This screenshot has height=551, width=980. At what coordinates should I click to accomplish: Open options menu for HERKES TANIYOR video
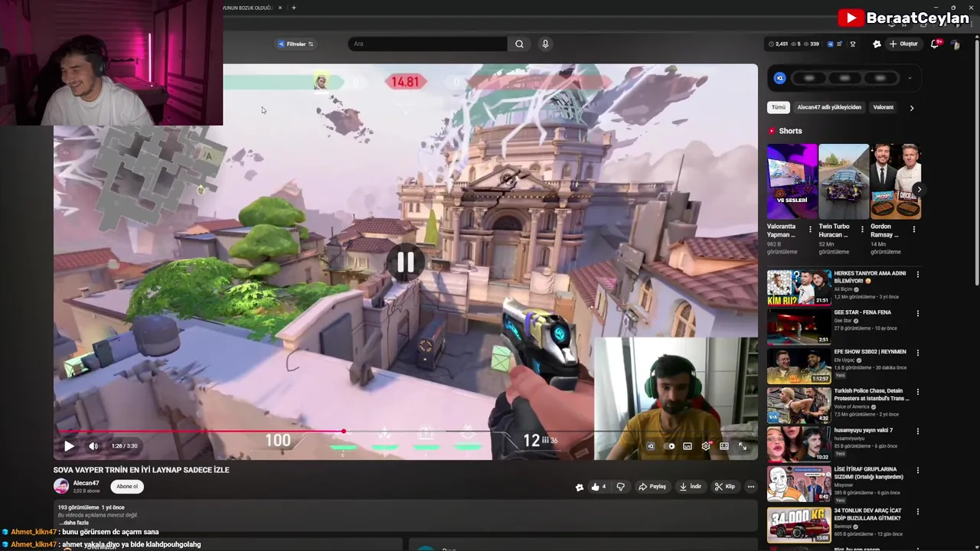(x=917, y=274)
